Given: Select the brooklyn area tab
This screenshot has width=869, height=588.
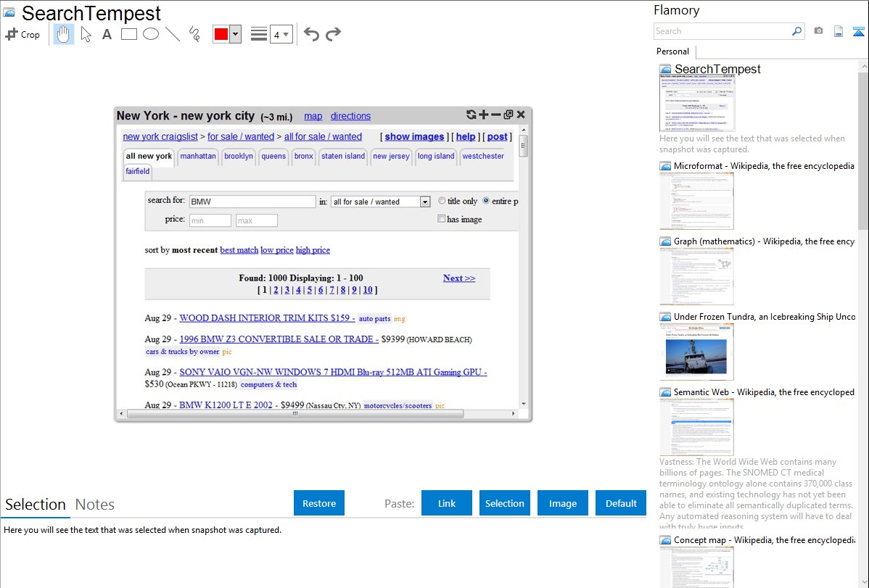Looking at the screenshot, I should pyautogui.click(x=239, y=157).
